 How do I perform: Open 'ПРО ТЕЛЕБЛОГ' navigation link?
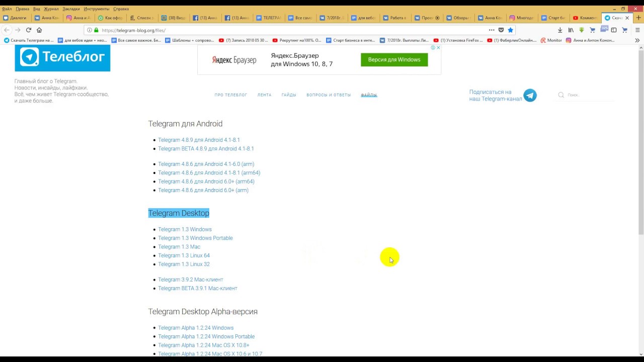tap(230, 95)
